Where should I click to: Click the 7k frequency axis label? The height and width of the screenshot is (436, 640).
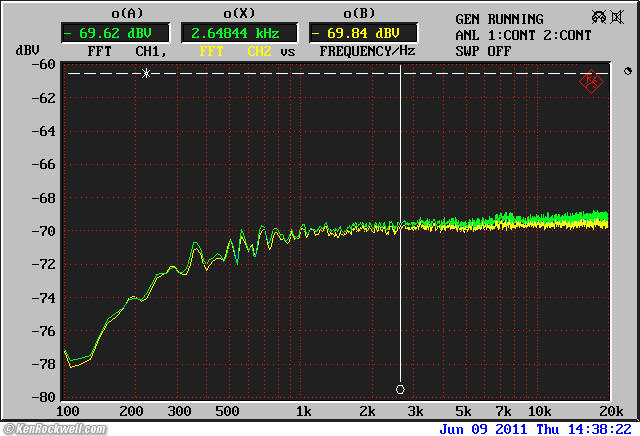(x=503, y=411)
